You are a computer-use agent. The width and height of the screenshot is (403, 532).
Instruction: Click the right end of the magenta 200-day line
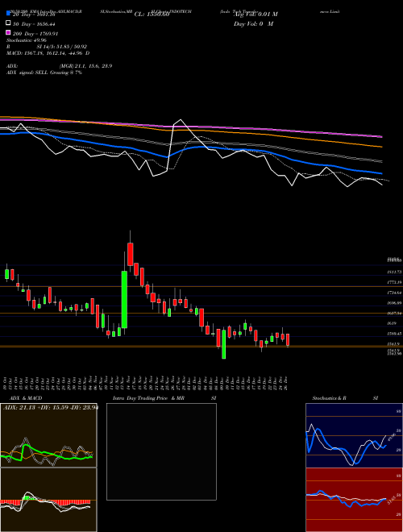tap(381, 136)
